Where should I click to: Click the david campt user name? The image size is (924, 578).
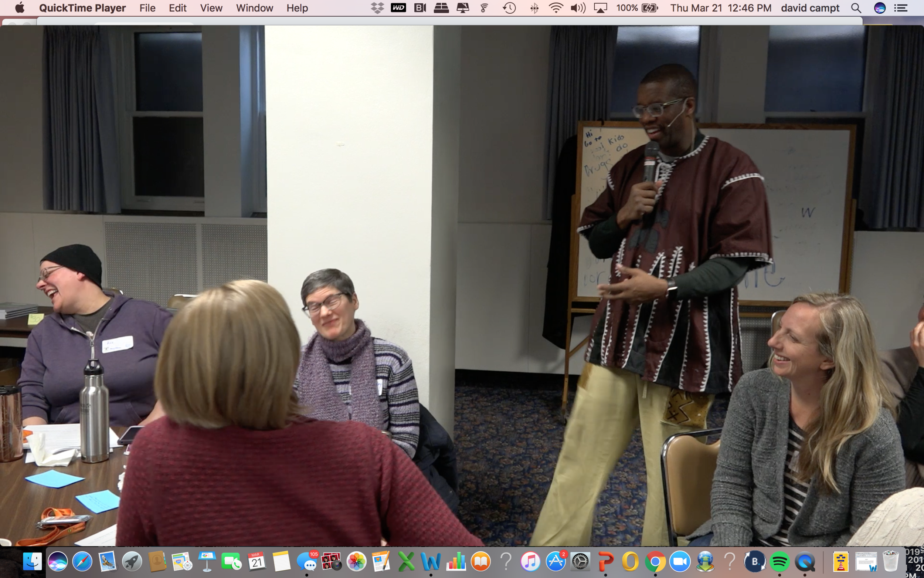tap(810, 8)
